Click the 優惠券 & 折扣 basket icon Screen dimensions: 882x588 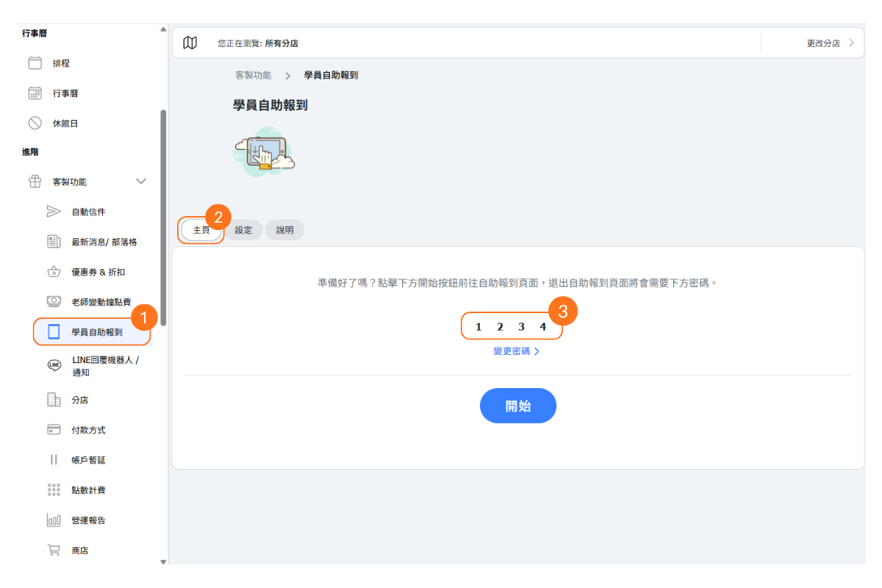(x=54, y=272)
